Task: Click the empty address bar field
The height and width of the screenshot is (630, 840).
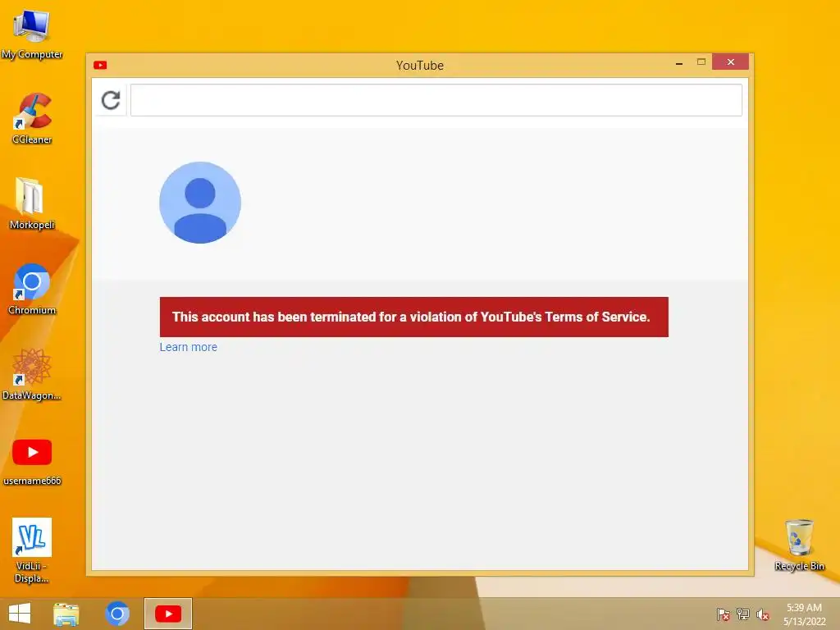Action: coord(436,100)
